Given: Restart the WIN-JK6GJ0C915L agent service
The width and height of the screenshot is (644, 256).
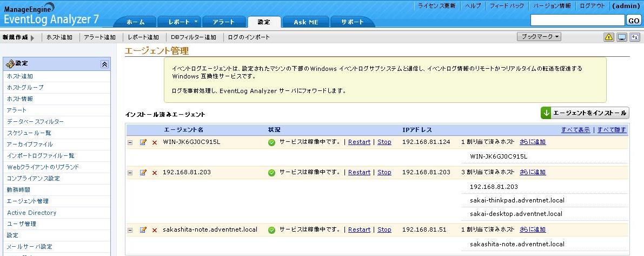Looking at the screenshot, I should pos(359,142).
